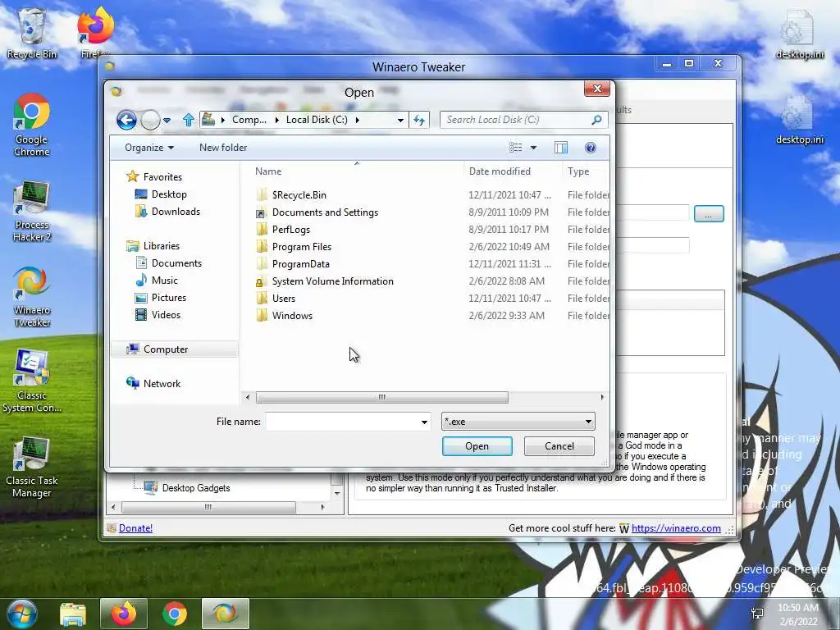Select the Users folder
840x630 pixels.
click(x=276, y=299)
